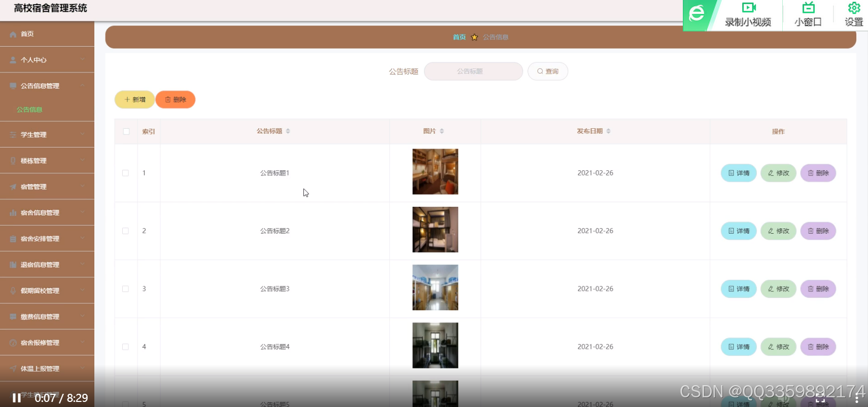Check the checkbox for row 2
Screen dimensions: 868x407
125,231
